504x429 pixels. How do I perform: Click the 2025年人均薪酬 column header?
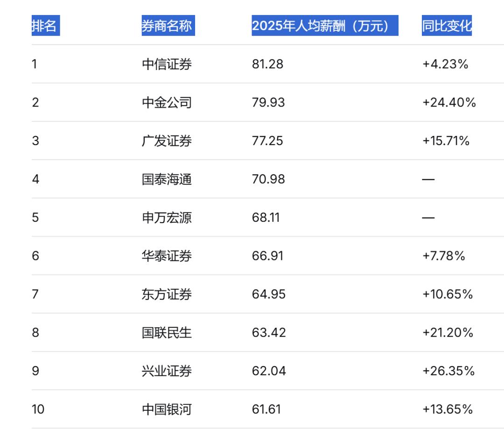(x=324, y=26)
